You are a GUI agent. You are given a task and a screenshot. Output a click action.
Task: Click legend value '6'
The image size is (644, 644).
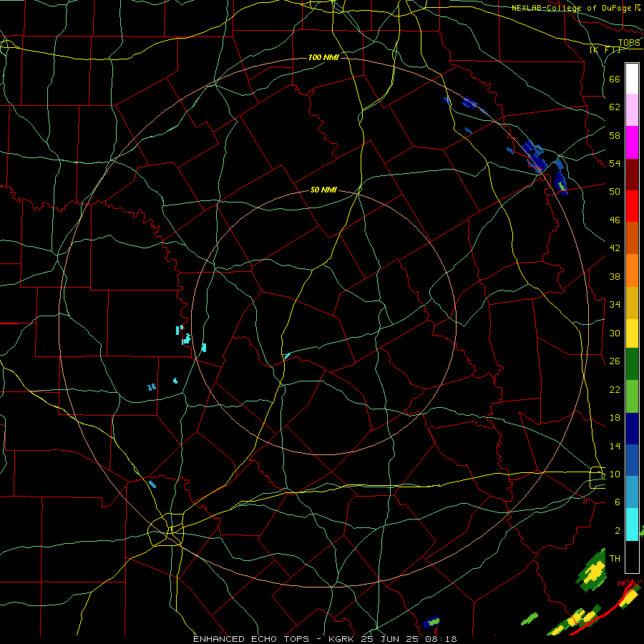point(618,502)
